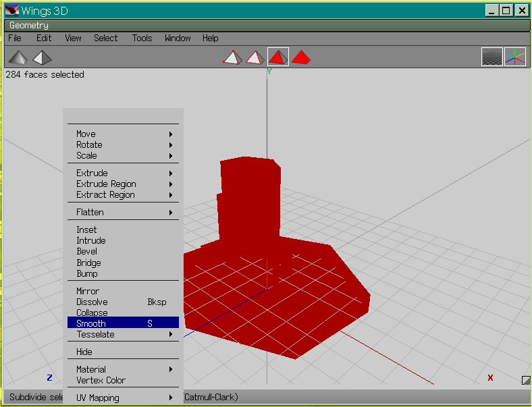Click the flat shading gray pyramid icon

pos(18,57)
